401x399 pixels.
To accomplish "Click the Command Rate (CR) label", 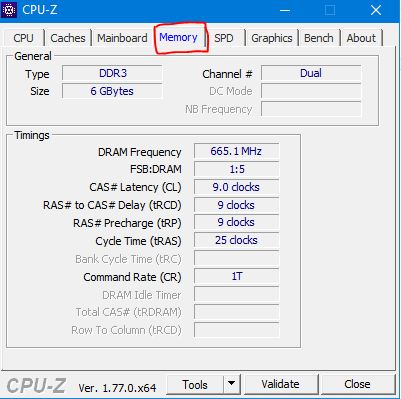I will (x=132, y=277).
